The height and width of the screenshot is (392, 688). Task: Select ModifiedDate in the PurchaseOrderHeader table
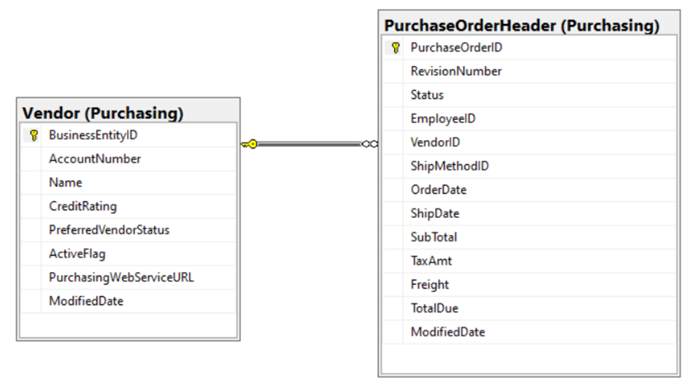click(x=530, y=332)
